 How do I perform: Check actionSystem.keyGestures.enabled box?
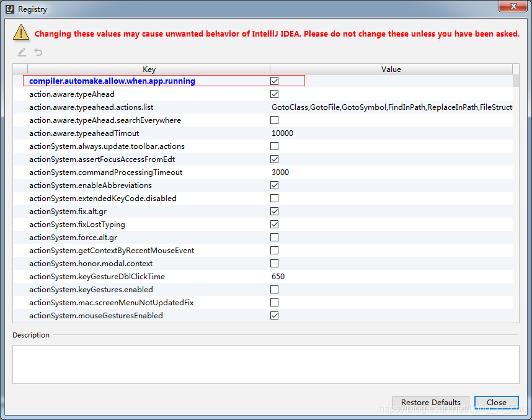point(274,289)
